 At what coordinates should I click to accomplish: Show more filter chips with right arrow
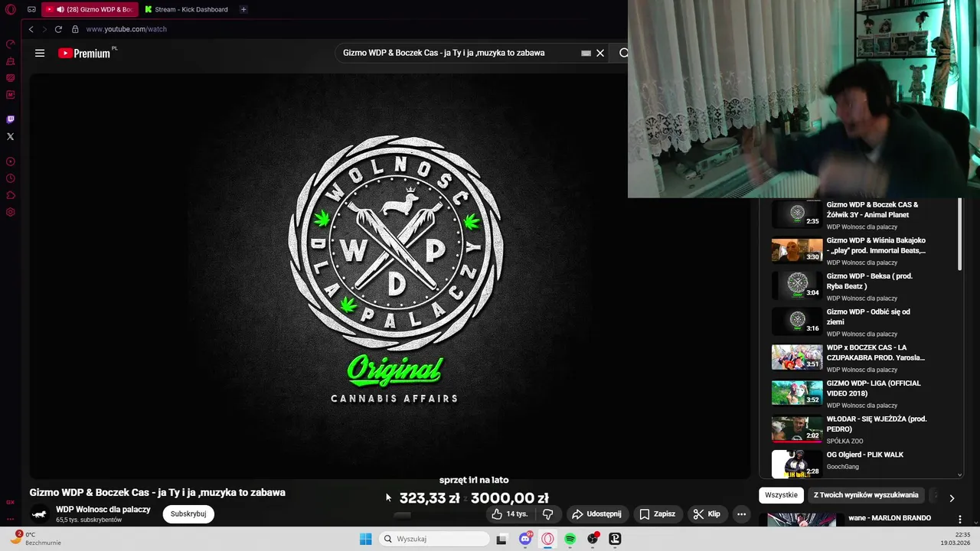[952, 497]
